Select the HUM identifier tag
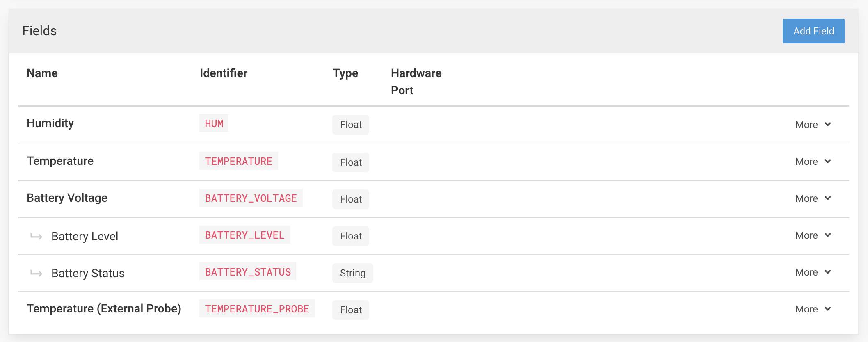 coord(214,123)
